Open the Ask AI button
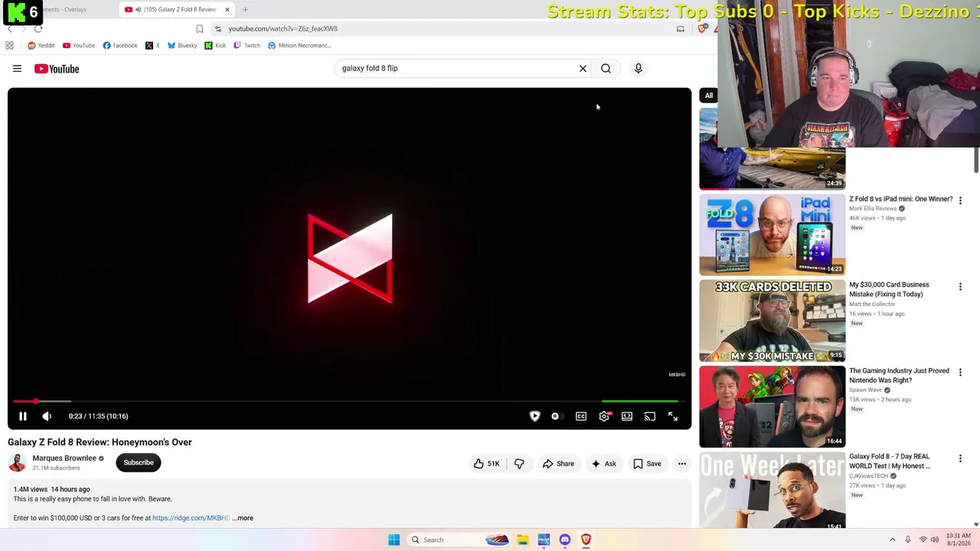 click(603, 464)
